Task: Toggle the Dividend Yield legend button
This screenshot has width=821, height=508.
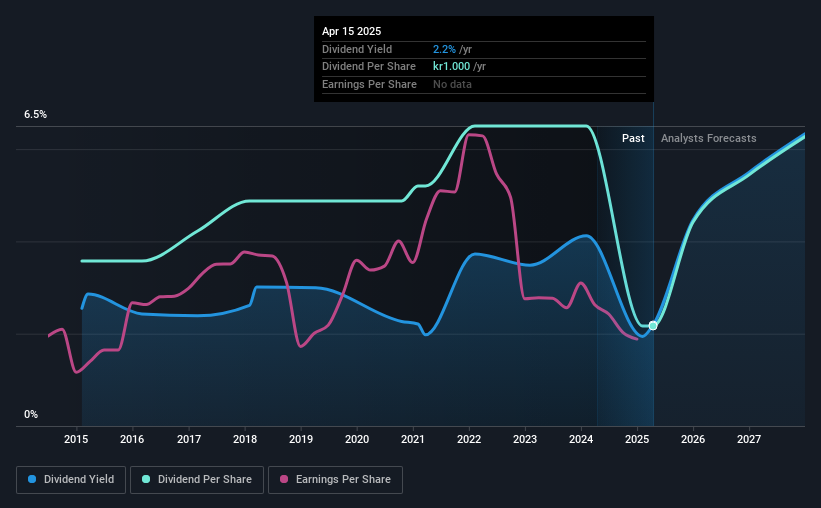Action: point(71,480)
